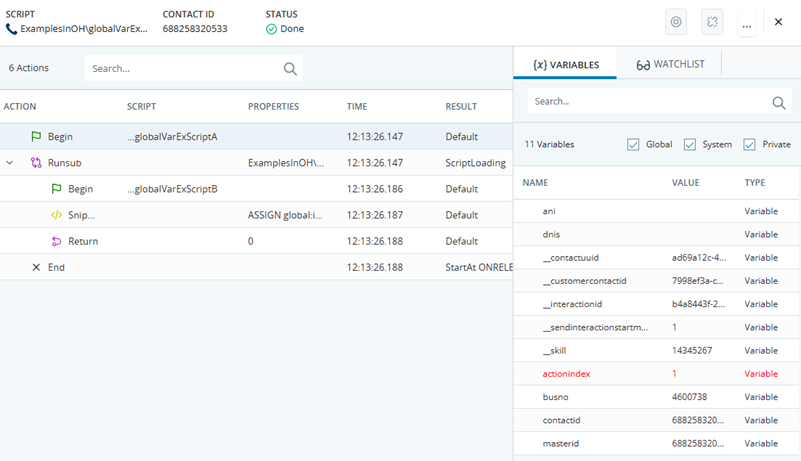Click the actions Search input field
The height and width of the screenshot is (461, 801).
click(x=180, y=69)
